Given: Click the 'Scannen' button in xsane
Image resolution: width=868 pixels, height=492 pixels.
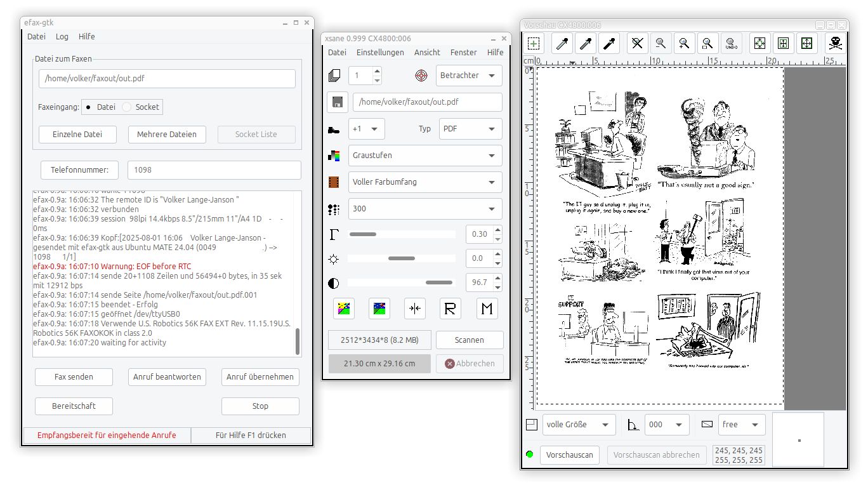Looking at the screenshot, I should tap(470, 340).
